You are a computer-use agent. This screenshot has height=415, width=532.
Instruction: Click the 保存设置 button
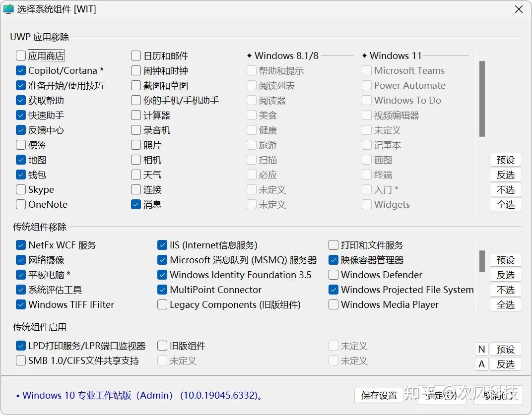[379, 395]
